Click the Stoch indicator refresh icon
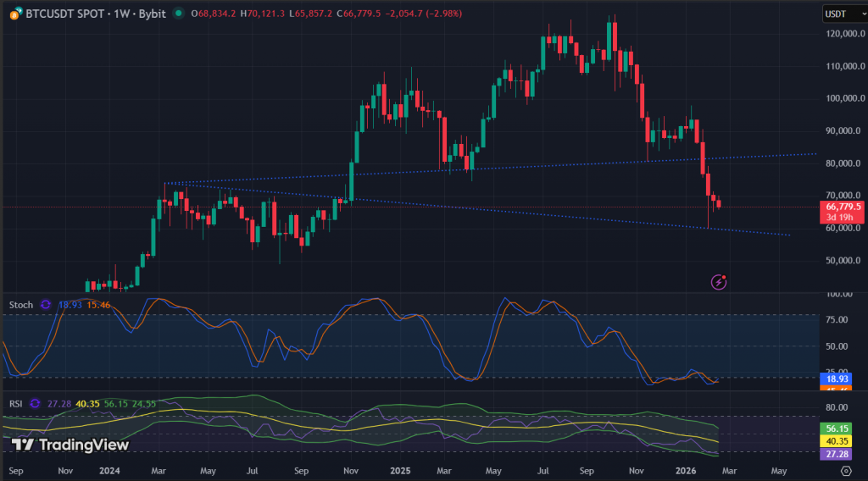The width and height of the screenshot is (868, 481). coord(46,304)
